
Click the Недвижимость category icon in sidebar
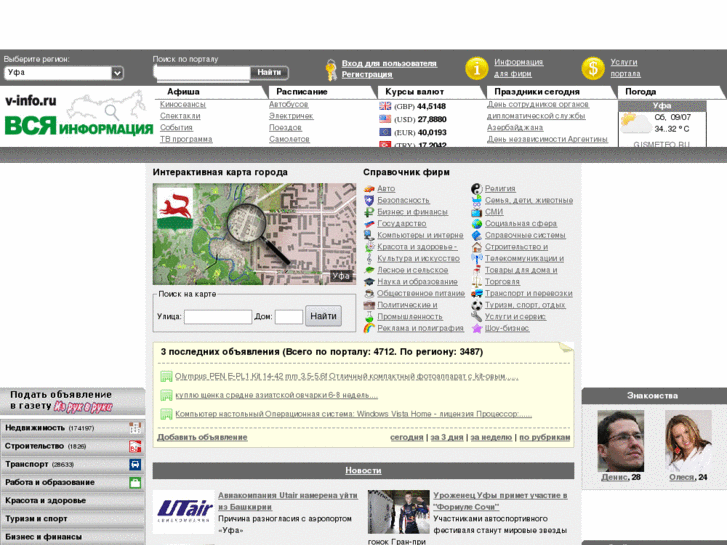click(x=135, y=428)
